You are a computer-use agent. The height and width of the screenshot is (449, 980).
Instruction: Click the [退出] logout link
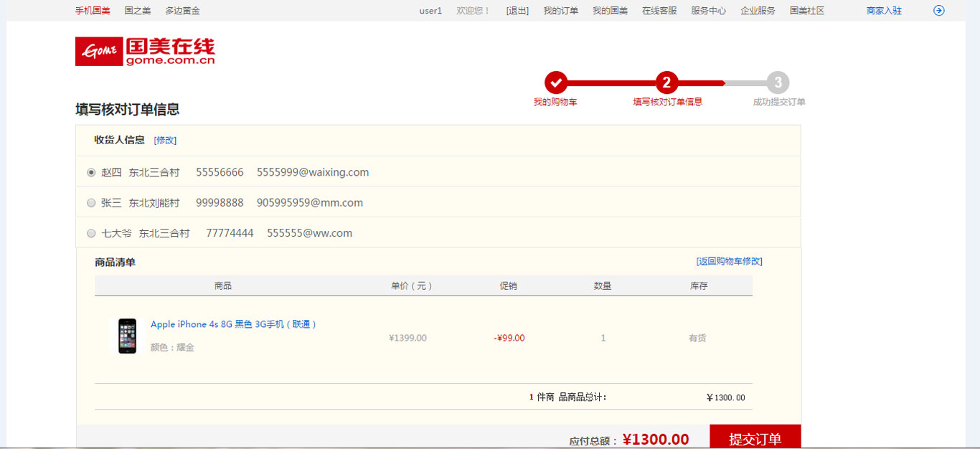click(x=517, y=11)
